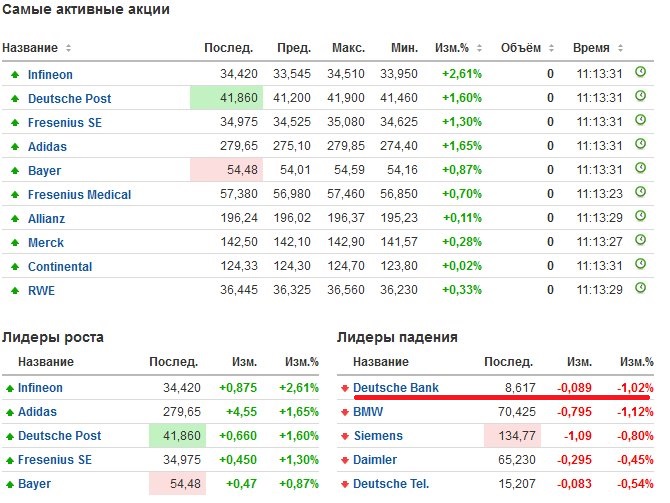This screenshot has height=503, width=670.
Task: Click the clock icon in Fresenius Medical's row
Action: click(x=640, y=192)
